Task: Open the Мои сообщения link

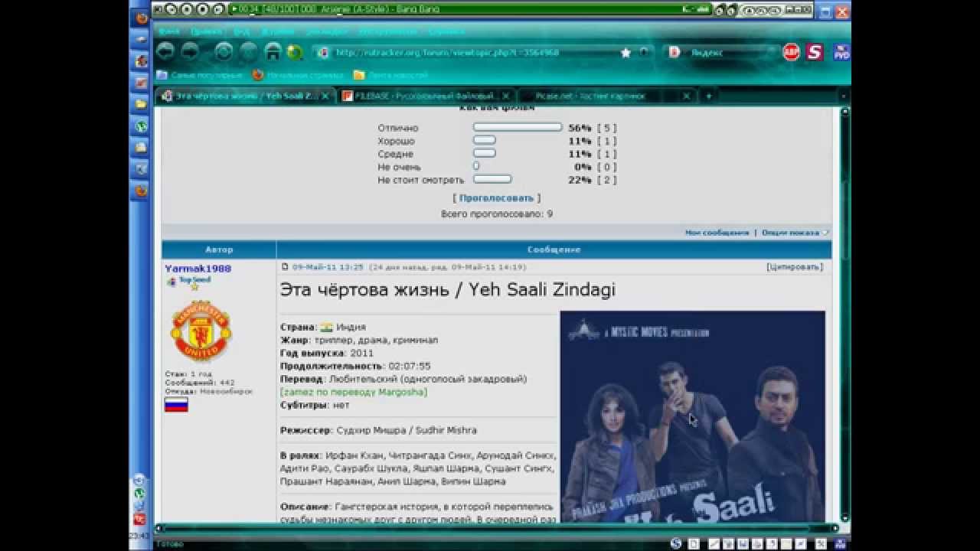Action: [x=717, y=232]
